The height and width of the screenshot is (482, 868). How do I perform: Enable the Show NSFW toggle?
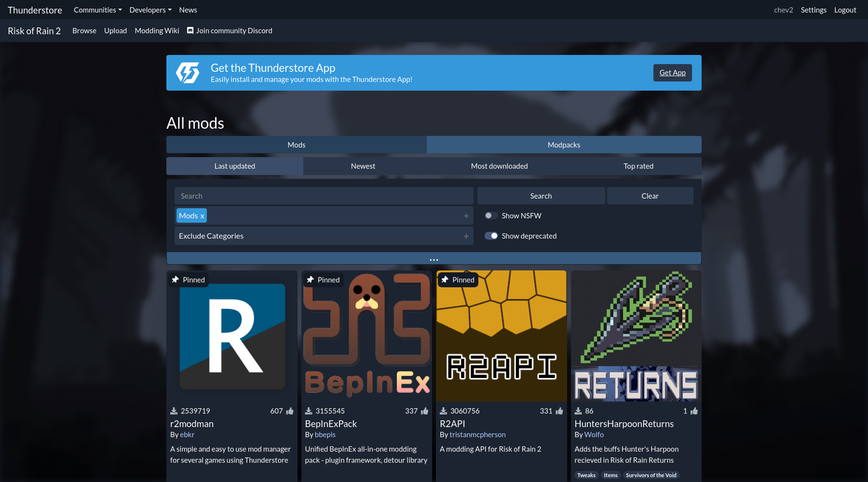pyautogui.click(x=491, y=215)
